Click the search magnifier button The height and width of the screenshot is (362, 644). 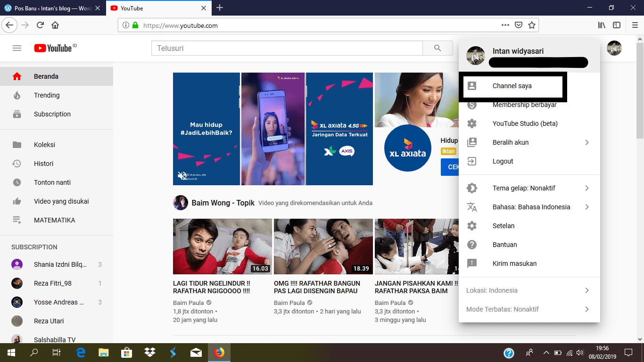(x=438, y=48)
